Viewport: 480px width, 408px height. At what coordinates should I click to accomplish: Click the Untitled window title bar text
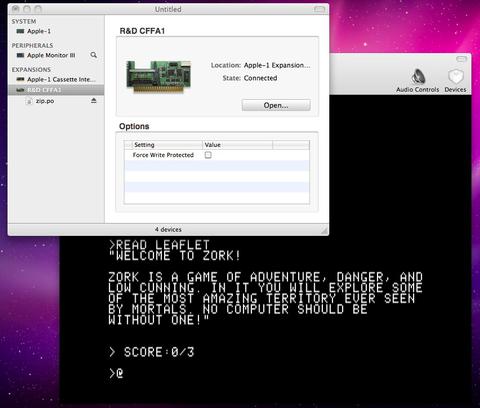pos(168,9)
